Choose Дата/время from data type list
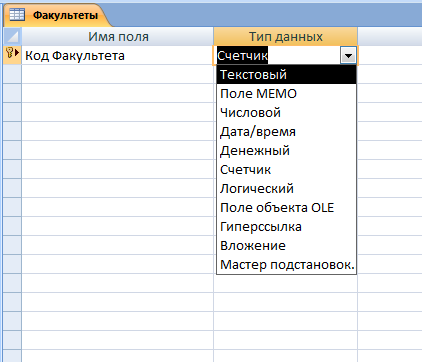Viewport: 422px width, 362px height. [286, 131]
